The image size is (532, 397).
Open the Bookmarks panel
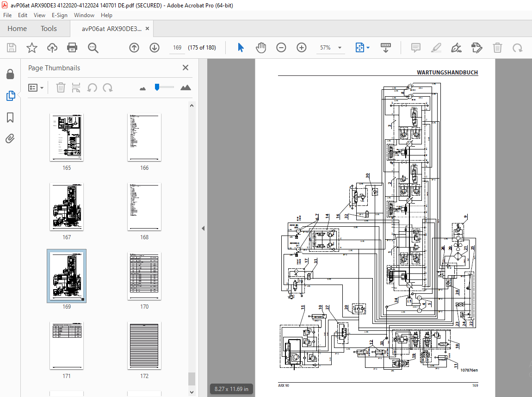coord(10,118)
